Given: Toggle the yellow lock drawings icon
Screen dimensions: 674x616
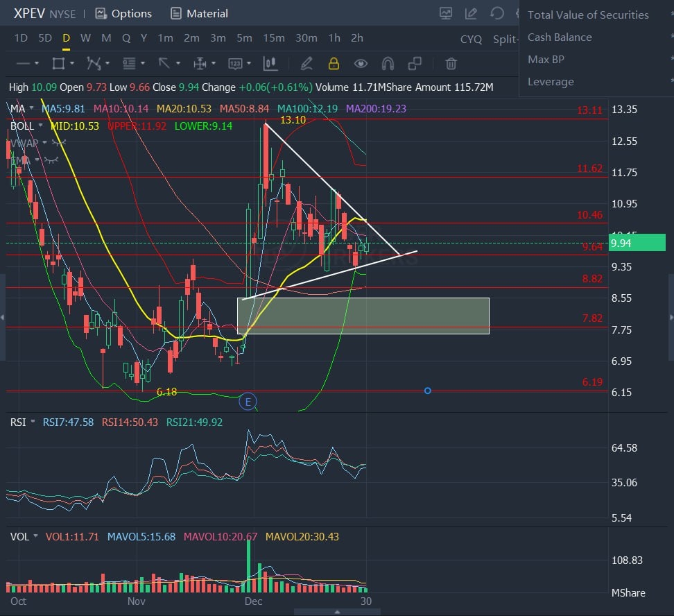Looking at the screenshot, I should pyautogui.click(x=334, y=64).
